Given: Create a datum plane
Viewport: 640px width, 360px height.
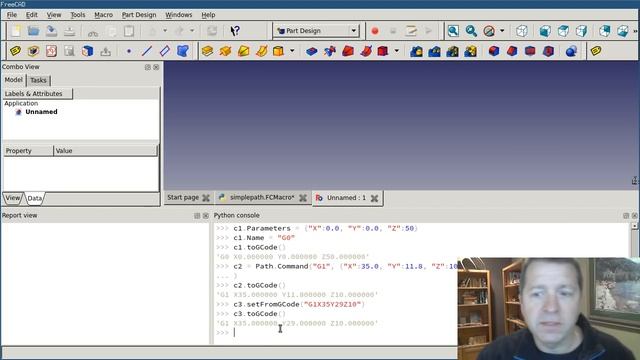Looking at the screenshot, I should click(x=164, y=51).
